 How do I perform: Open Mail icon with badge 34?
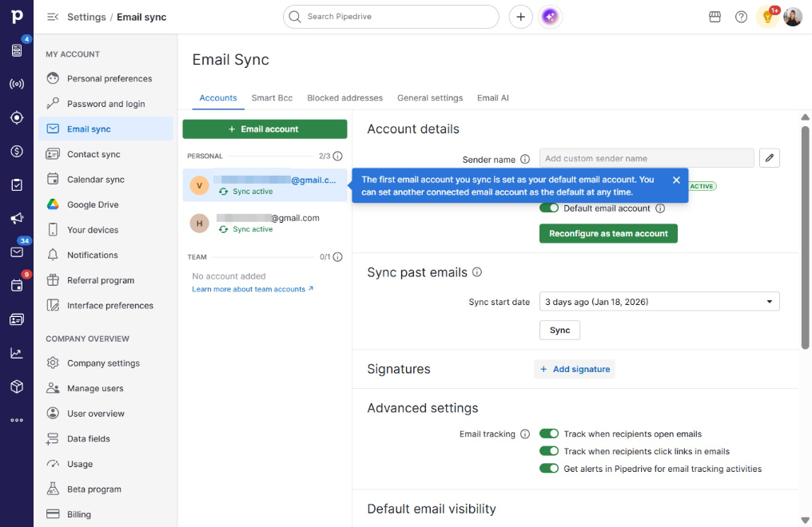pyautogui.click(x=17, y=252)
